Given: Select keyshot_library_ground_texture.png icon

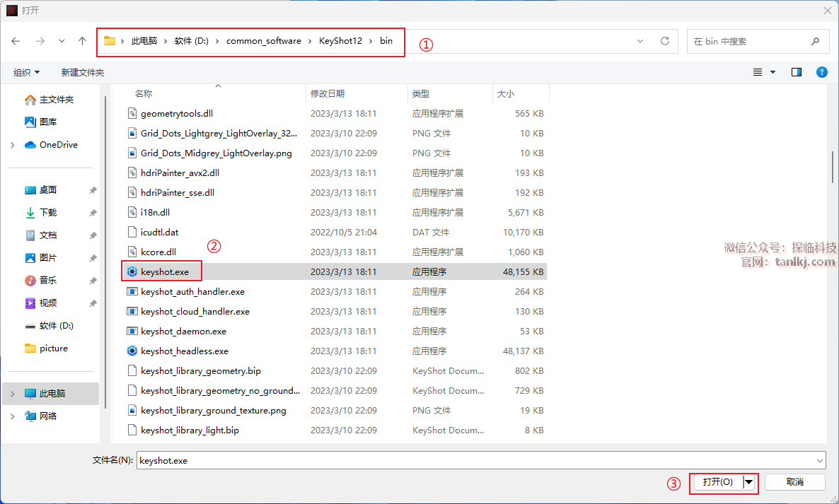Looking at the screenshot, I should (x=132, y=410).
